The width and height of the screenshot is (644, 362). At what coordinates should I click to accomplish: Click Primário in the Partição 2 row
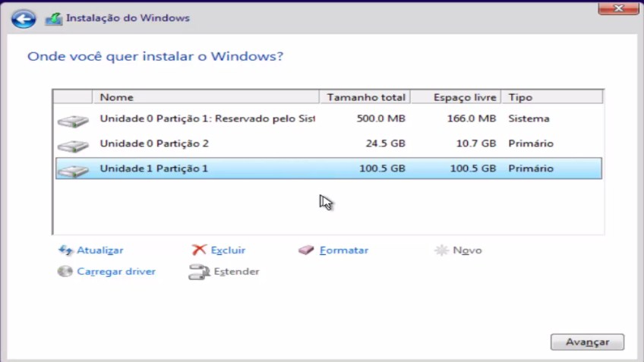(531, 143)
